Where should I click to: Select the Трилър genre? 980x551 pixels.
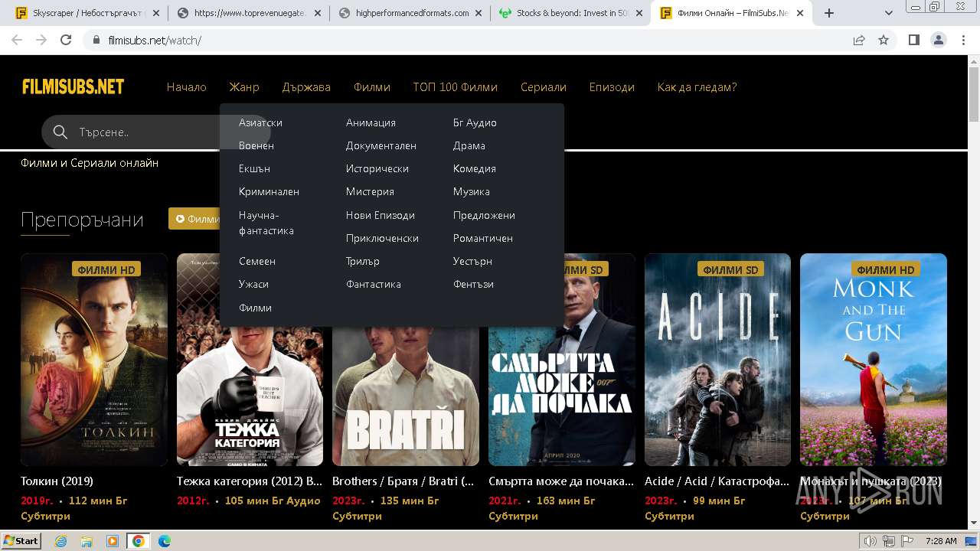pyautogui.click(x=363, y=261)
